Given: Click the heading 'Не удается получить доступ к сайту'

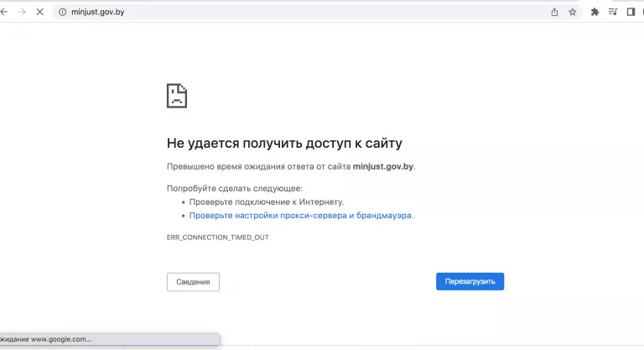Looking at the screenshot, I should coord(290,144).
